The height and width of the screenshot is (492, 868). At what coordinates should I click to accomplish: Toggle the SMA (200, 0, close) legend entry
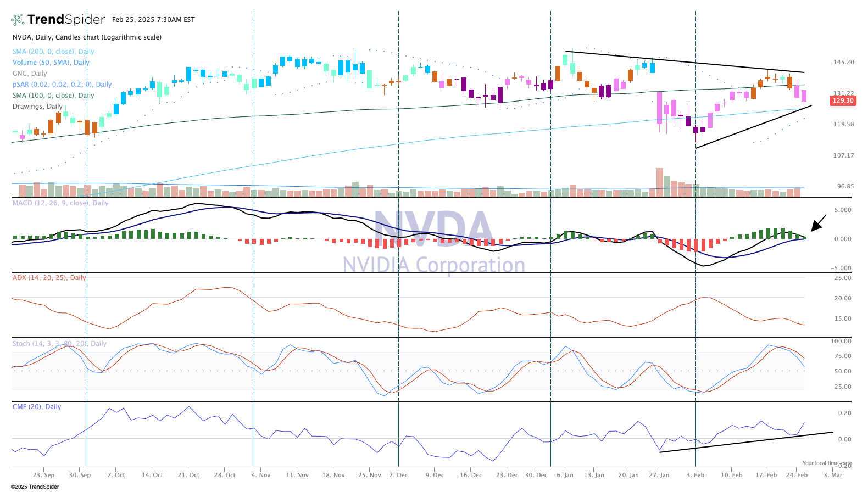point(53,52)
